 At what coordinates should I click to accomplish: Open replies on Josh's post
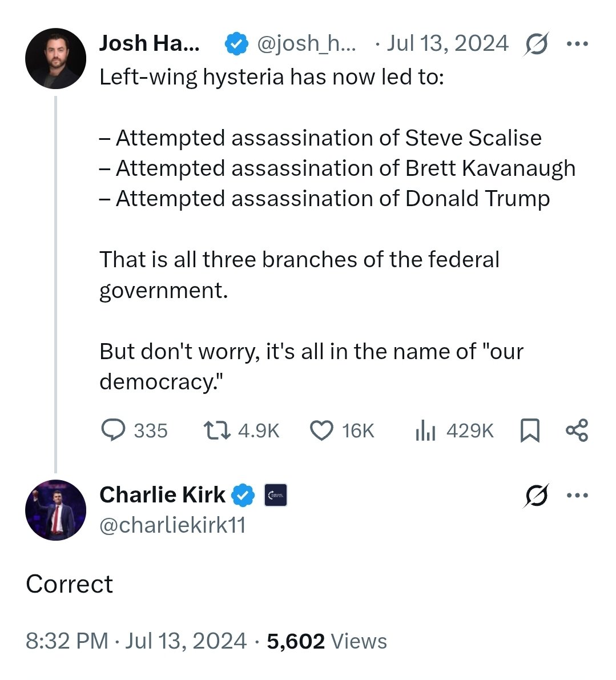pyautogui.click(x=114, y=430)
